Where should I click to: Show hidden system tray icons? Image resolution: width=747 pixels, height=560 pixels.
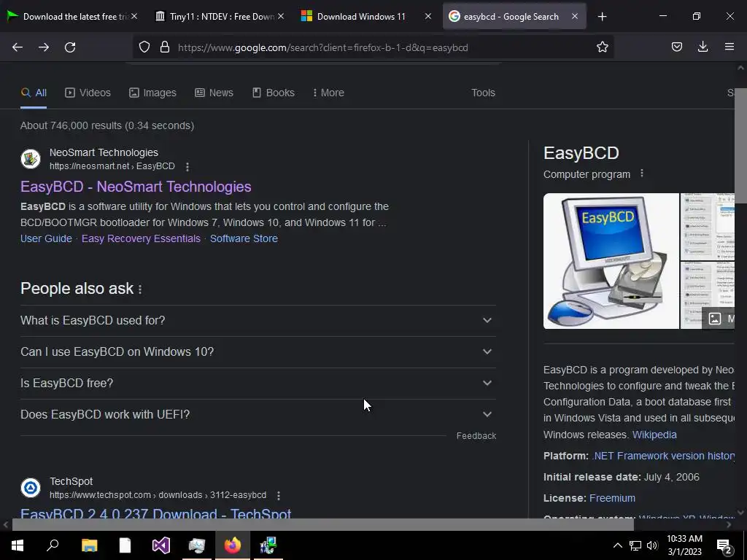[617, 545]
